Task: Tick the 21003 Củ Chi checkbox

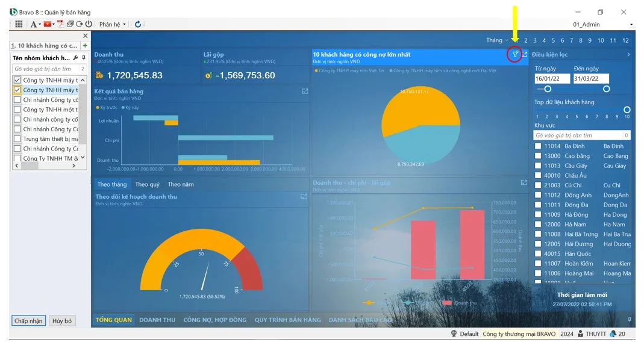Action: pyautogui.click(x=538, y=185)
